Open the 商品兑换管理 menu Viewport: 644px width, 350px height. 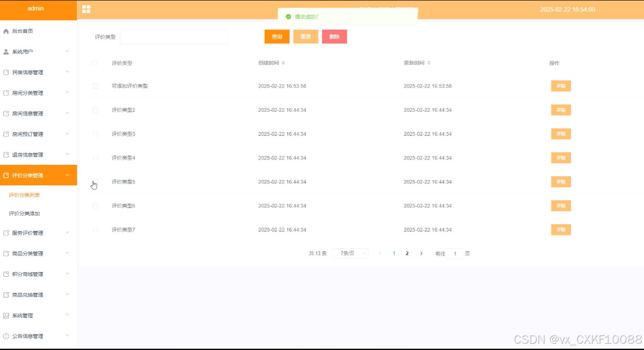tap(38, 295)
